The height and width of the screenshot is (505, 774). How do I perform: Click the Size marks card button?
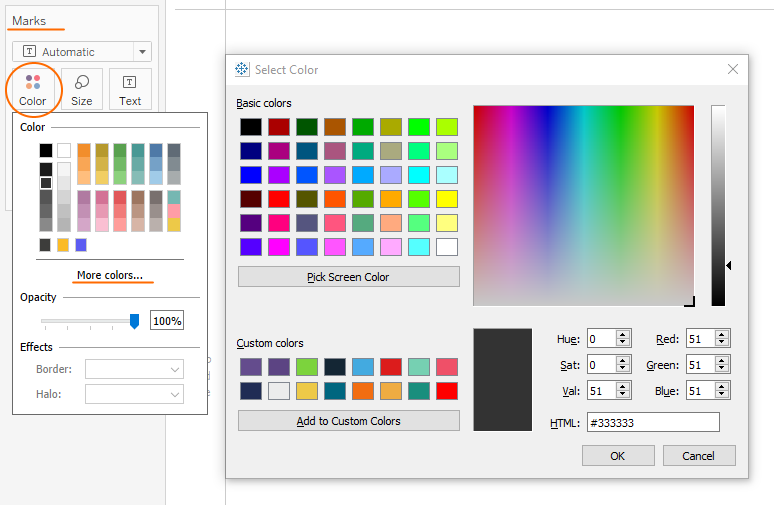(x=82, y=88)
